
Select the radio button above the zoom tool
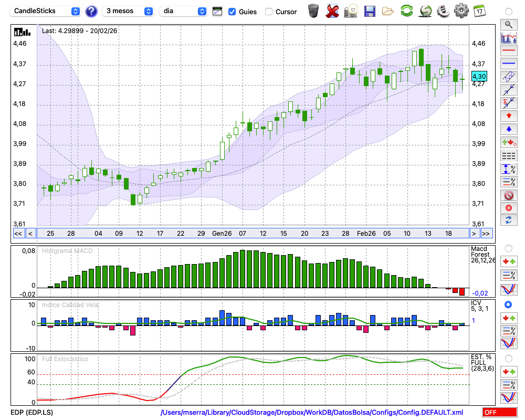[x=509, y=12]
